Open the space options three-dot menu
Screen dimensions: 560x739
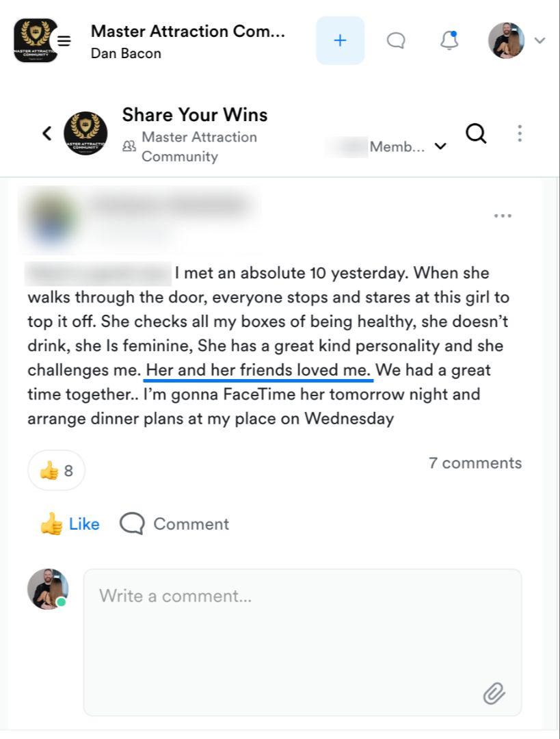[520, 133]
